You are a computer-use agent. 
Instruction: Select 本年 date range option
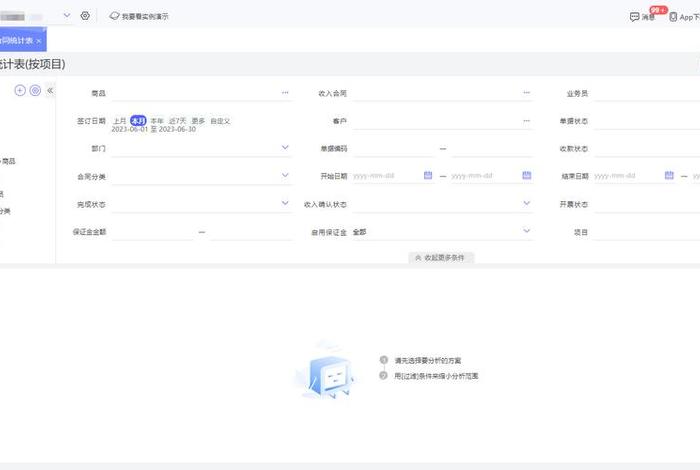pos(157,121)
